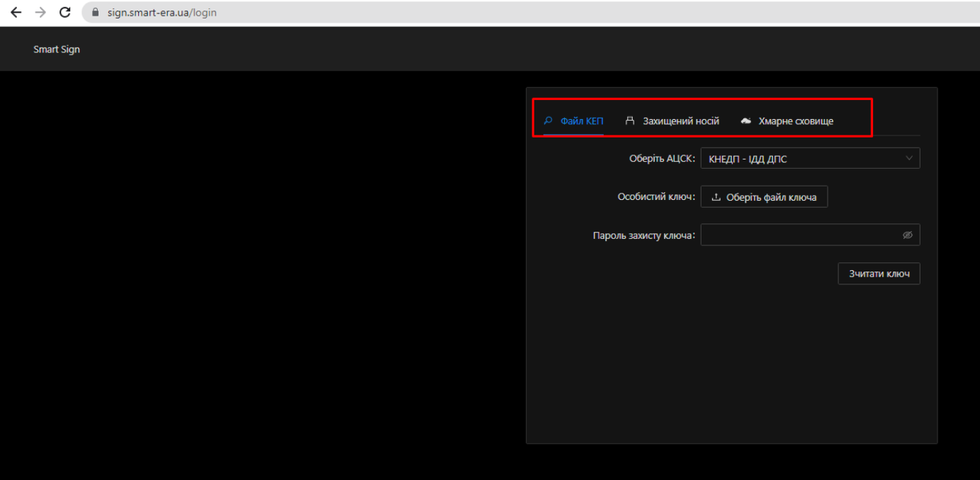The image size is (980, 480).
Task: Click the browser back arrow
Action: (16, 13)
